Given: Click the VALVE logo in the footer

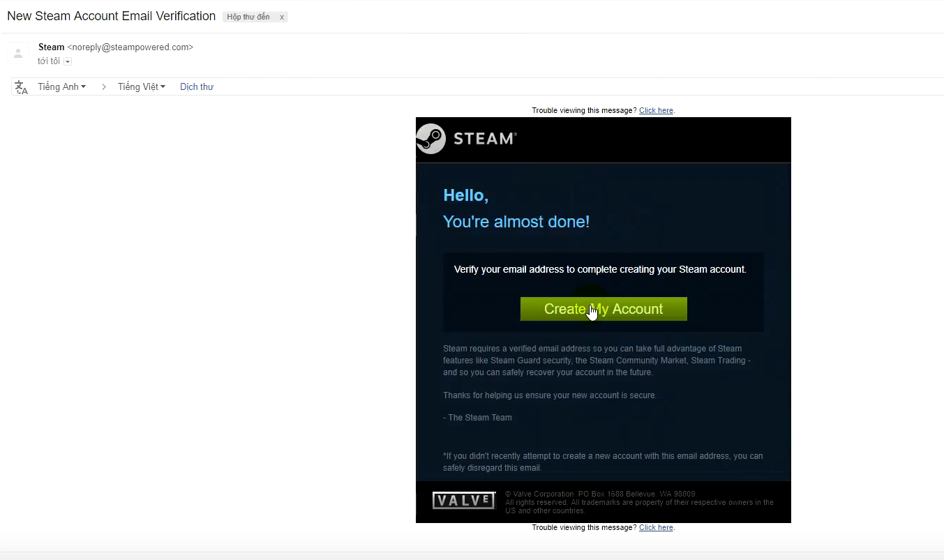Looking at the screenshot, I should [463, 500].
